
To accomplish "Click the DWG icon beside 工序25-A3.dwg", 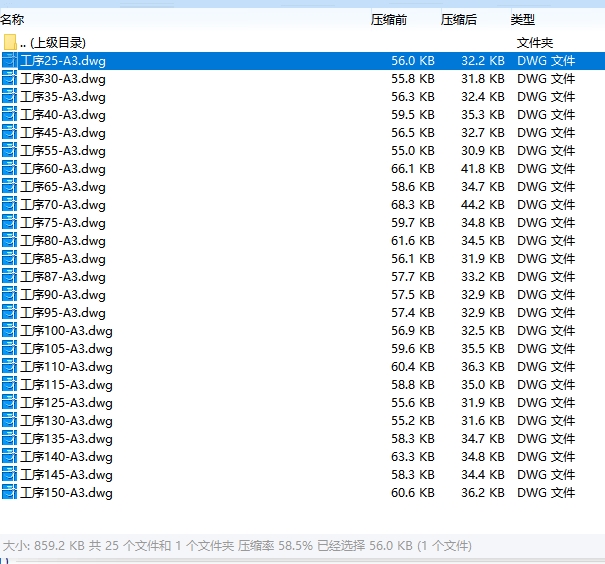I will coord(10,61).
